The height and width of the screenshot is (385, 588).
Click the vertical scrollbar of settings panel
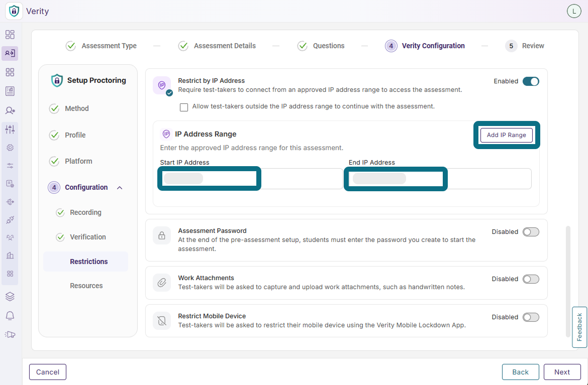tap(568, 282)
